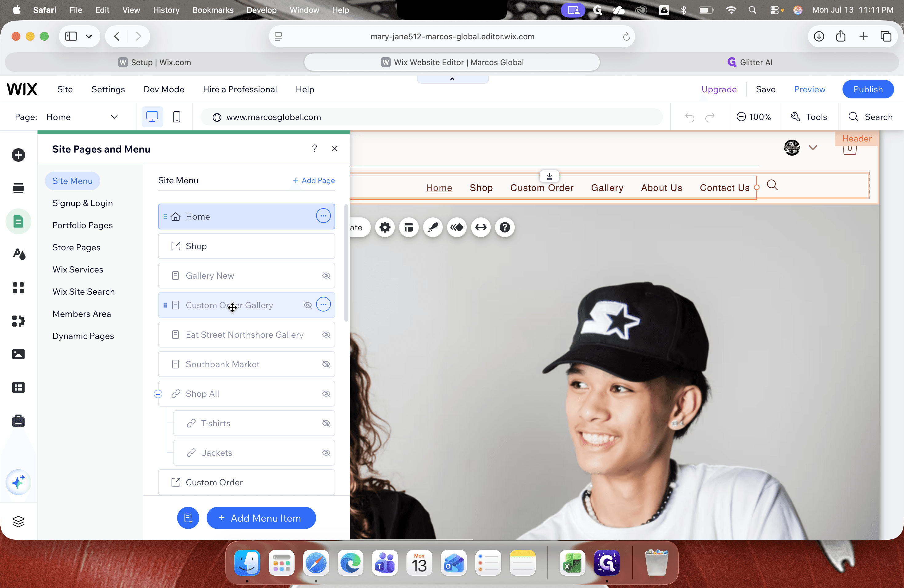Open the Add Apps grid icon

pyautogui.click(x=18, y=288)
